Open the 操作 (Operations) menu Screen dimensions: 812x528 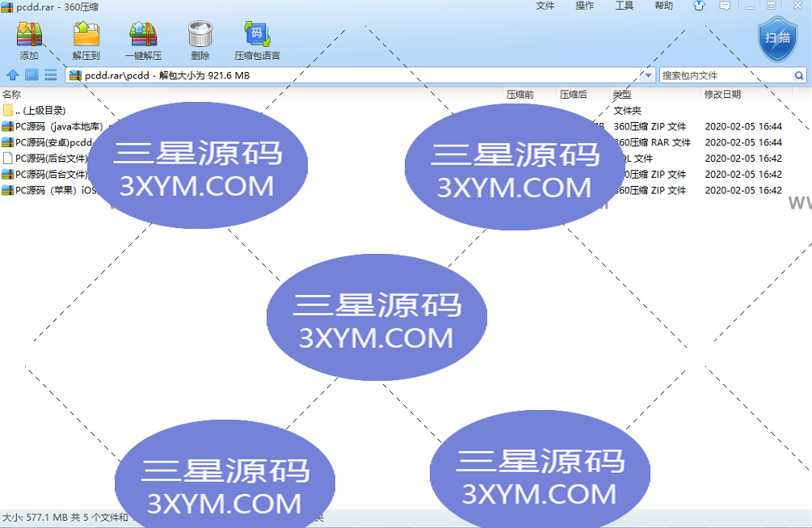point(585,6)
